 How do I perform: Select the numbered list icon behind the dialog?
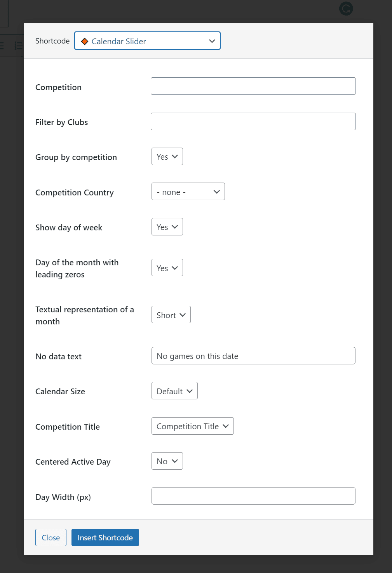click(x=19, y=45)
